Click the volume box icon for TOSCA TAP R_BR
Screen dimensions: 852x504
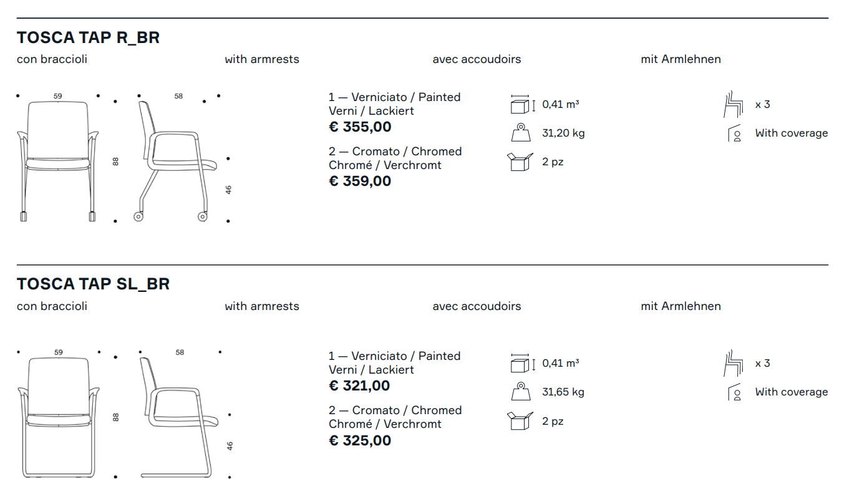tap(523, 104)
